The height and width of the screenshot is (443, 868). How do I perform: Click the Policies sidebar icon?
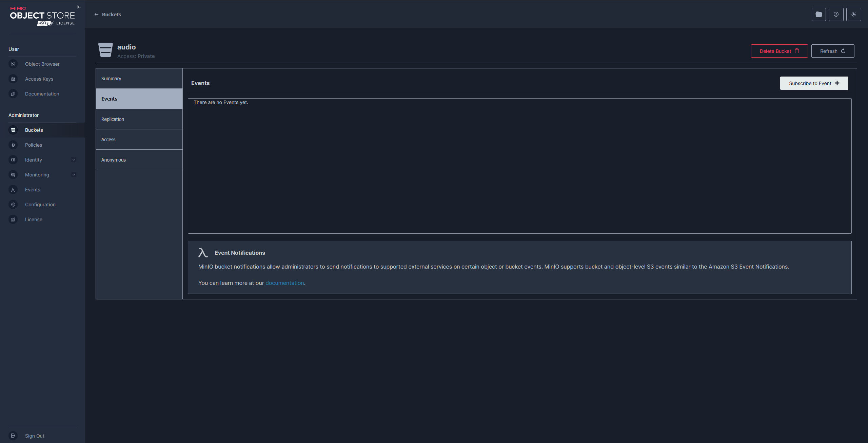13,145
